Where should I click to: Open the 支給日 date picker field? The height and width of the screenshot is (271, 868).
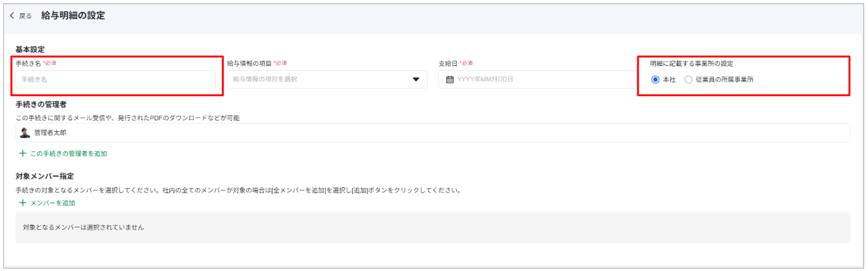click(x=539, y=79)
